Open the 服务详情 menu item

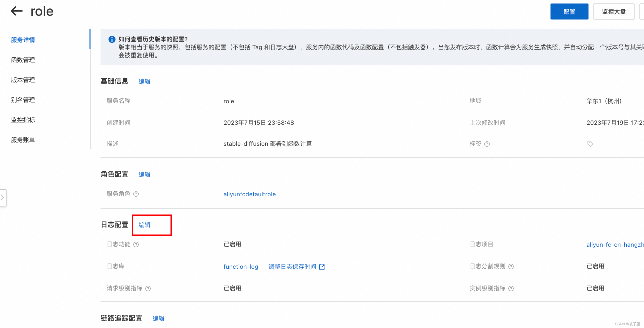(23, 40)
